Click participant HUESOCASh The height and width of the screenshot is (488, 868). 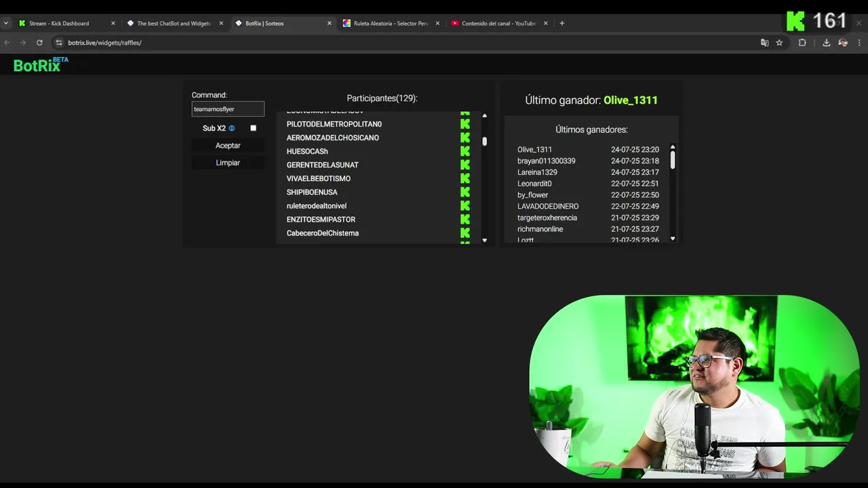(x=307, y=151)
